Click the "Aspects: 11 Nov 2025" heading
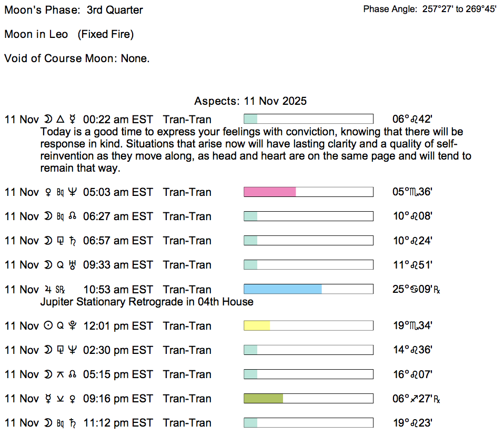The height and width of the screenshot is (435, 504). coord(250,101)
